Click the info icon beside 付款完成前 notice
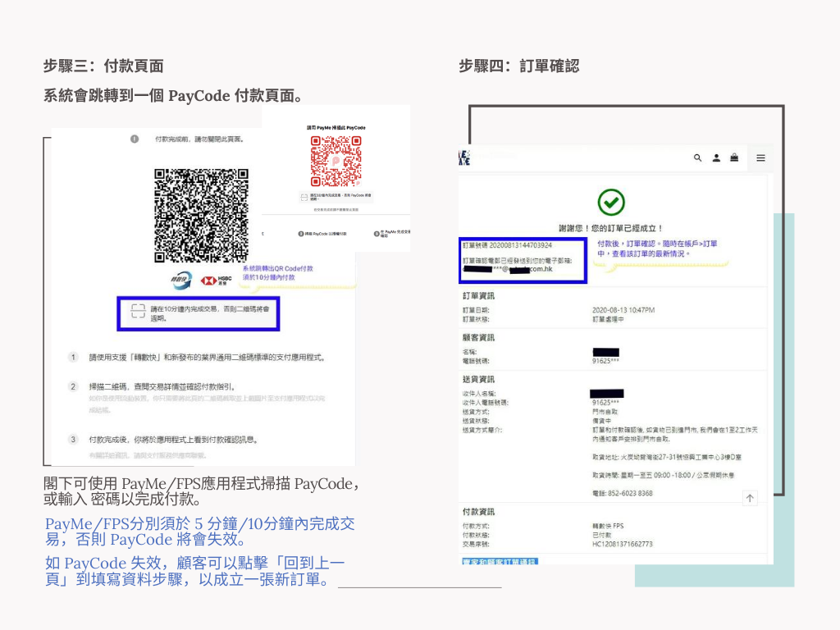Image resolution: width=840 pixels, height=630 pixels. pos(135,139)
